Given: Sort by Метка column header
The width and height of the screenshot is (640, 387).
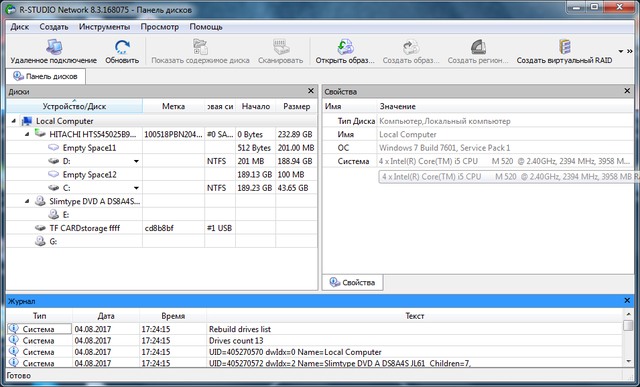Looking at the screenshot, I should point(173,106).
